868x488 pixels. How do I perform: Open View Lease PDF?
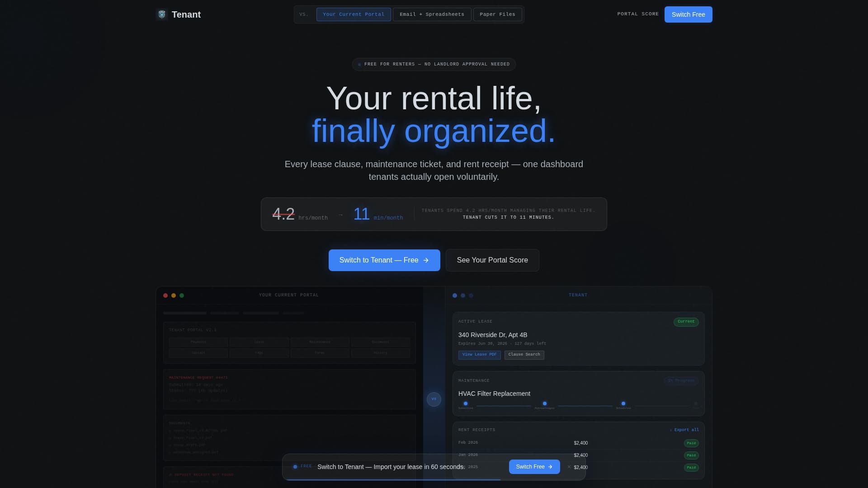479,355
